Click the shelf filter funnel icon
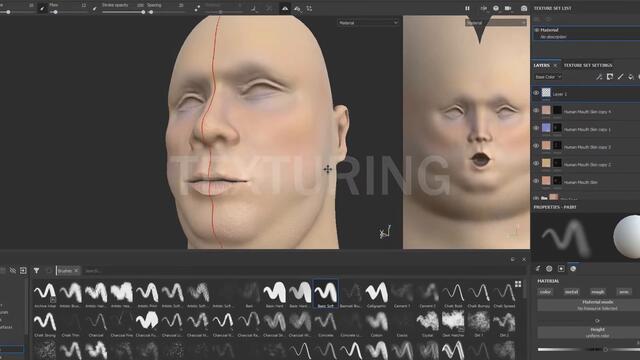Viewport: 640px width, 360px height. coord(36,271)
